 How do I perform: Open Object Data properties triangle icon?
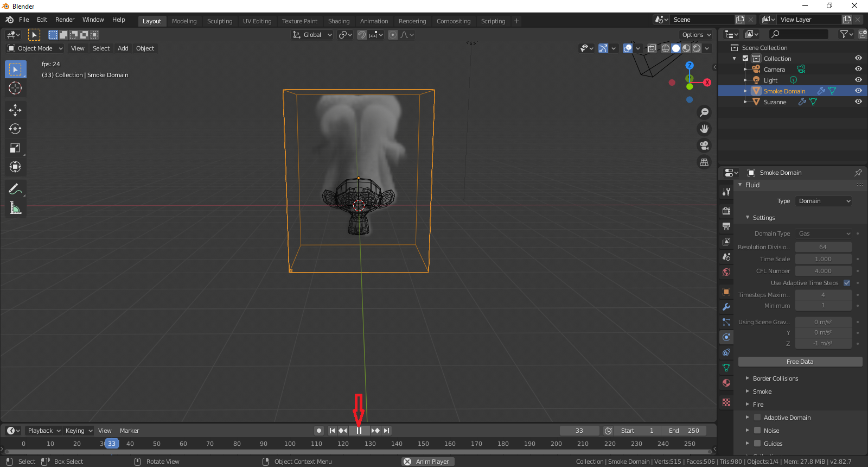coord(726,368)
